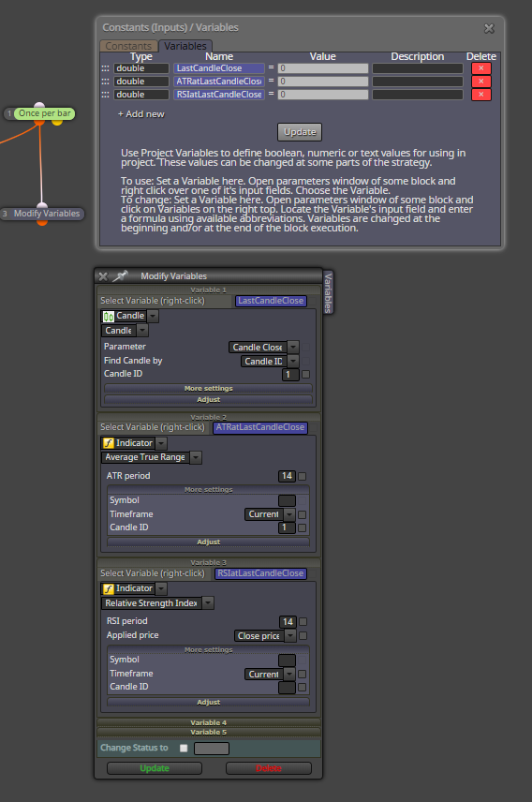Grab drag handle of RSIatLastCandleClose row
532x802 pixels.
click(105, 95)
